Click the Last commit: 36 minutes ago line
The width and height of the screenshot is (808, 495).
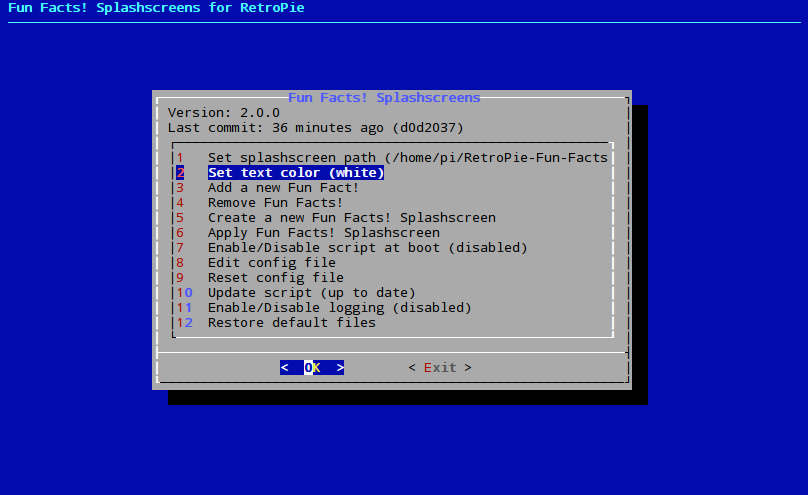[x=315, y=127]
